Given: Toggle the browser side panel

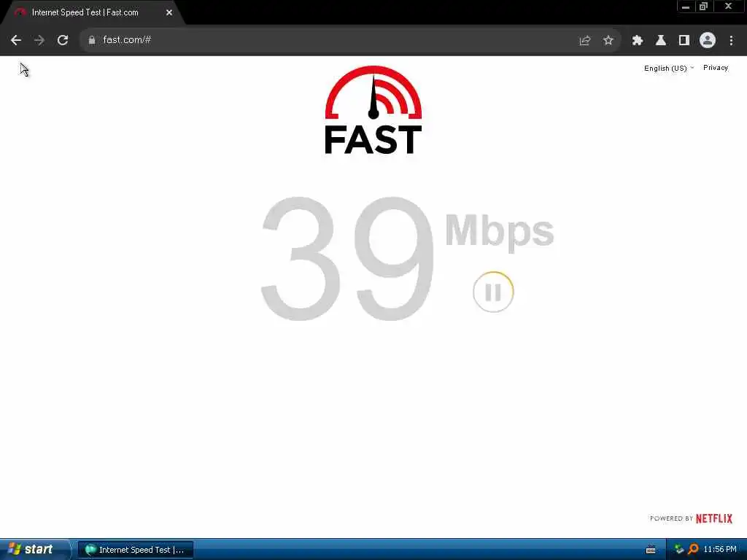Looking at the screenshot, I should coord(684,41).
